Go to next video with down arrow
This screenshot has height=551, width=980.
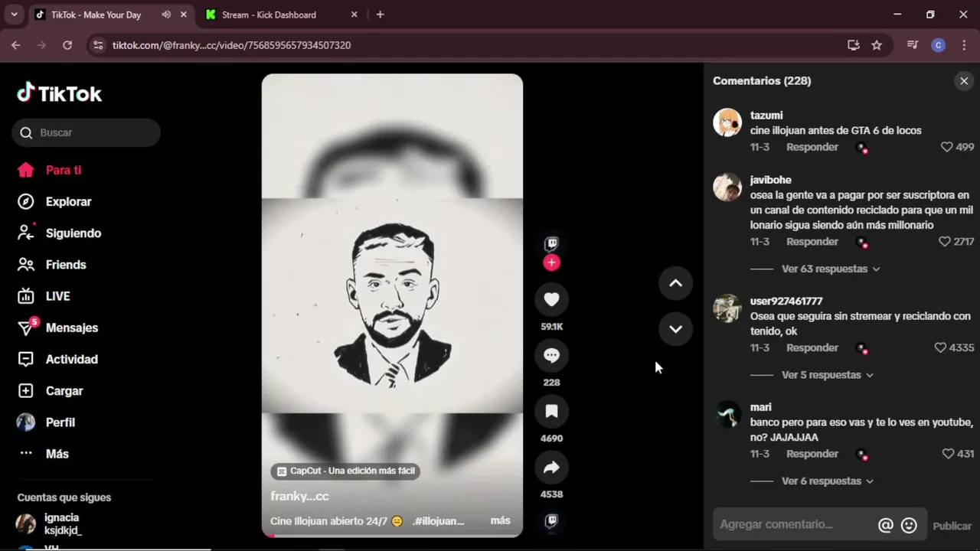pos(675,329)
